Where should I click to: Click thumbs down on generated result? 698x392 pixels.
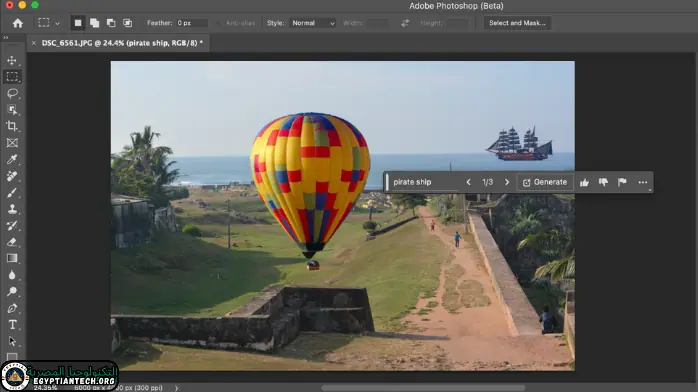click(x=603, y=182)
